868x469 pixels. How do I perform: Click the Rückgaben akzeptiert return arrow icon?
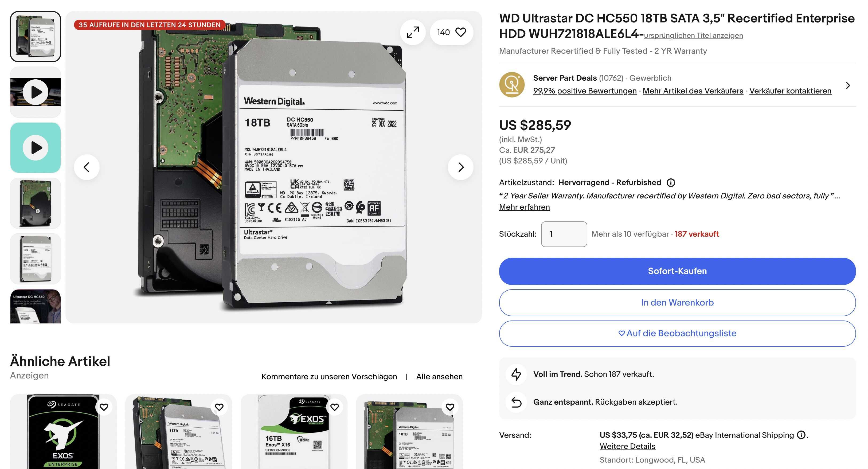pos(516,402)
